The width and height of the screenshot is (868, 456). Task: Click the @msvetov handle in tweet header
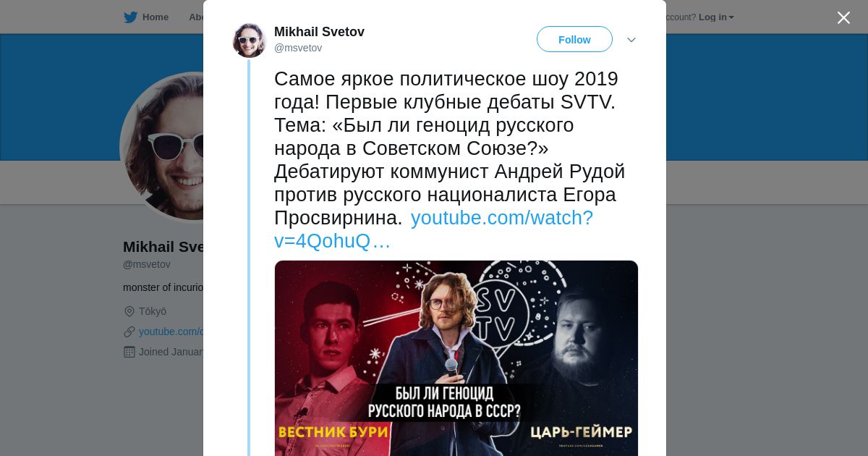coord(298,48)
